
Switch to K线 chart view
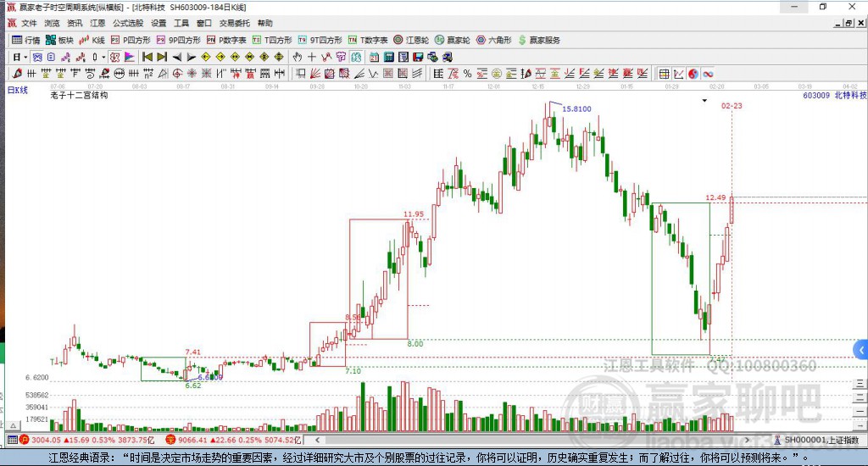pyautogui.click(x=92, y=40)
